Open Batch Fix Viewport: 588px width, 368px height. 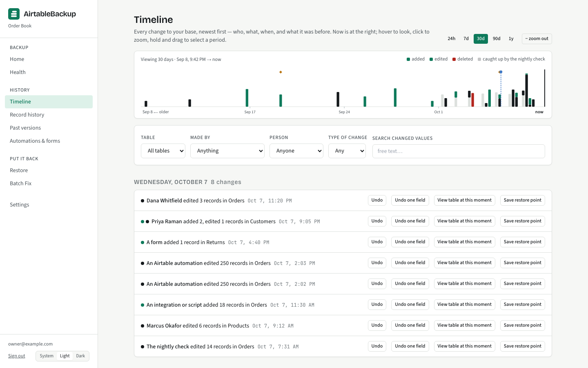49,184
